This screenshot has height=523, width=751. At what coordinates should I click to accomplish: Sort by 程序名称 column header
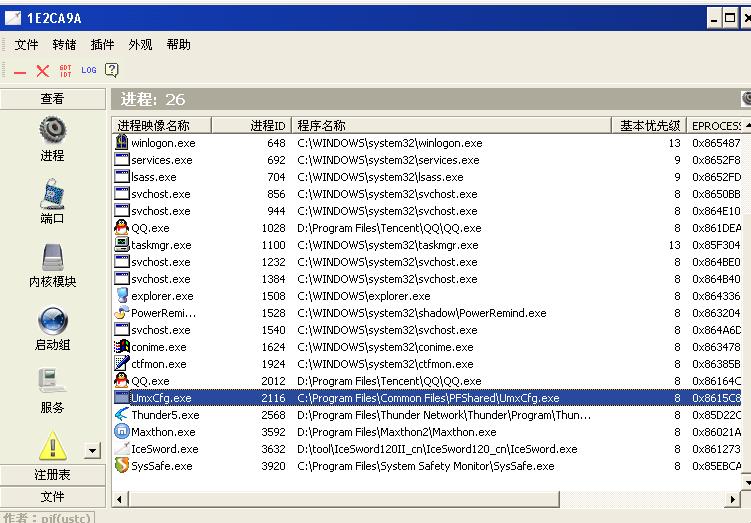click(451, 125)
